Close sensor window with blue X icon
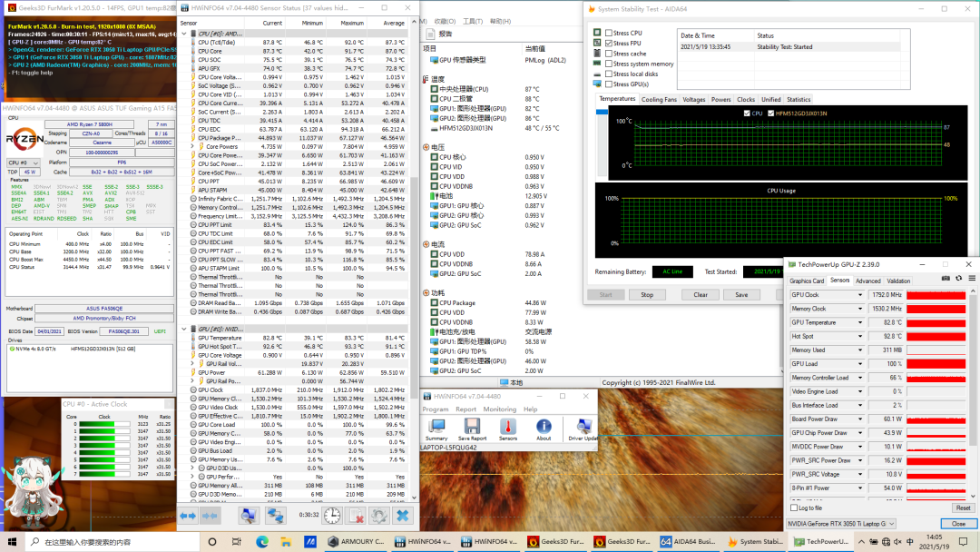This screenshot has width=980, height=552. 403,516
